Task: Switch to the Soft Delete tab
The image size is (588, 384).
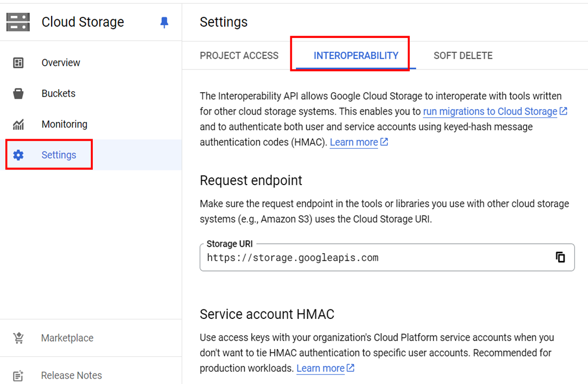Action: pos(463,55)
